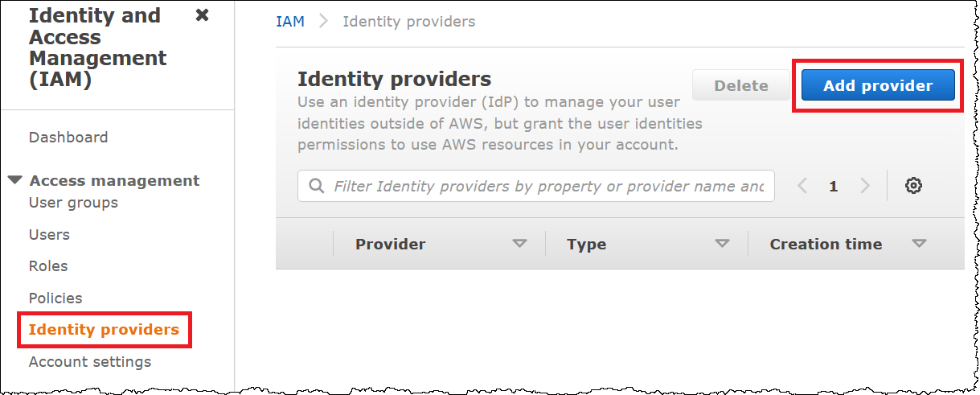Image resolution: width=980 pixels, height=395 pixels.
Task: Open Policies page
Action: pos(55,298)
